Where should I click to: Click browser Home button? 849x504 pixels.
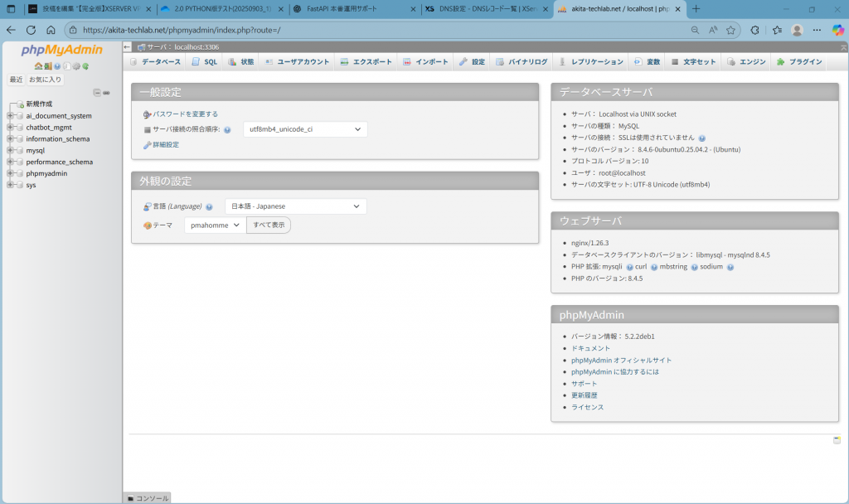point(51,31)
